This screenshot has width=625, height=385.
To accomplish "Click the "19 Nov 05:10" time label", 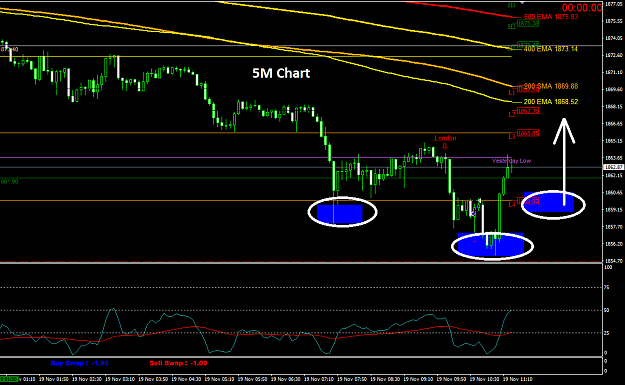I will pyautogui.click(x=219, y=379).
